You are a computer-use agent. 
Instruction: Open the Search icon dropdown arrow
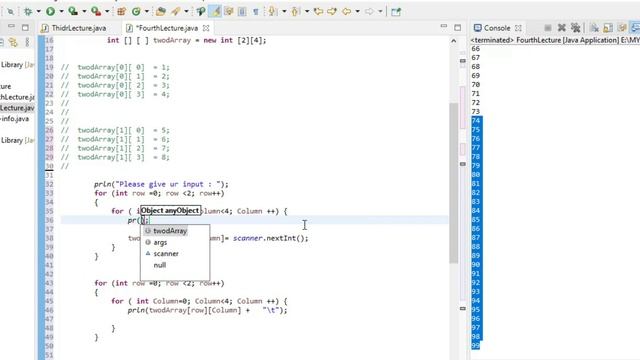tap(186, 11)
